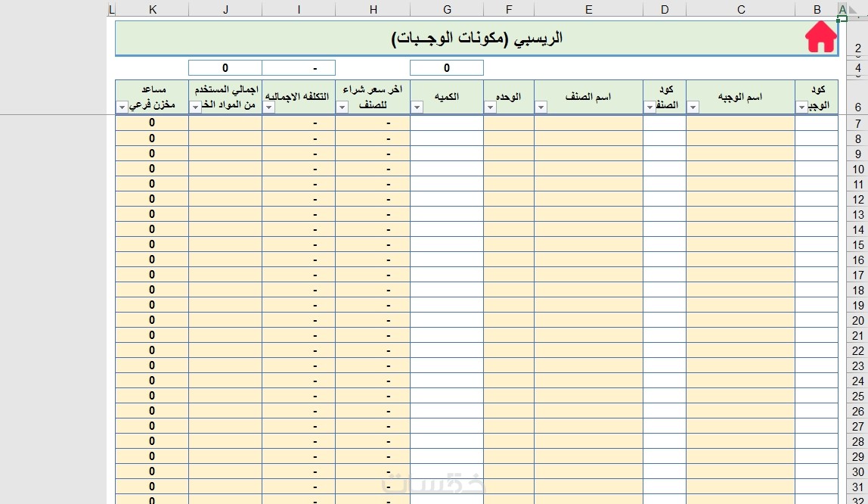Click the الوحده header cell
Image resolution: width=868 pixels, height=504 pixels.
coord(509,97)
